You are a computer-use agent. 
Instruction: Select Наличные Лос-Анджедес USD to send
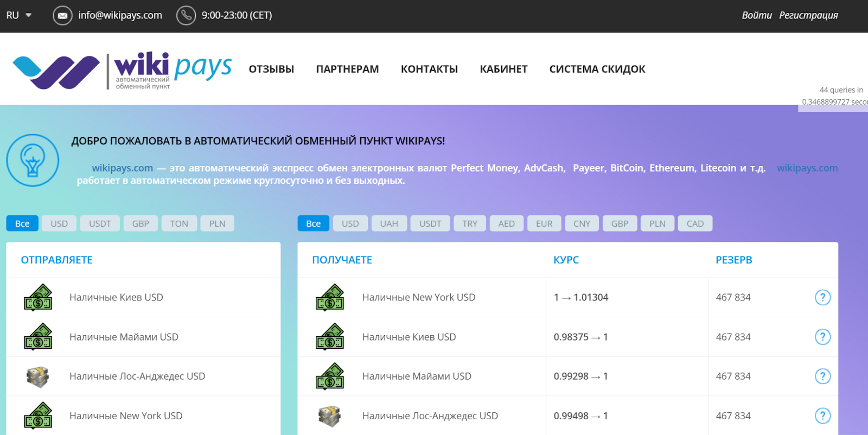tap(143, 376)
